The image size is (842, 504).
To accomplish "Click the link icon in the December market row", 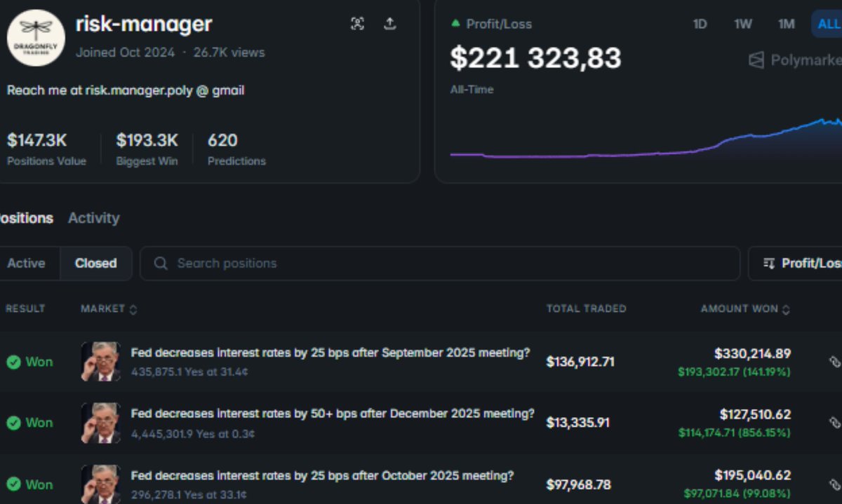I will [834, 423].
